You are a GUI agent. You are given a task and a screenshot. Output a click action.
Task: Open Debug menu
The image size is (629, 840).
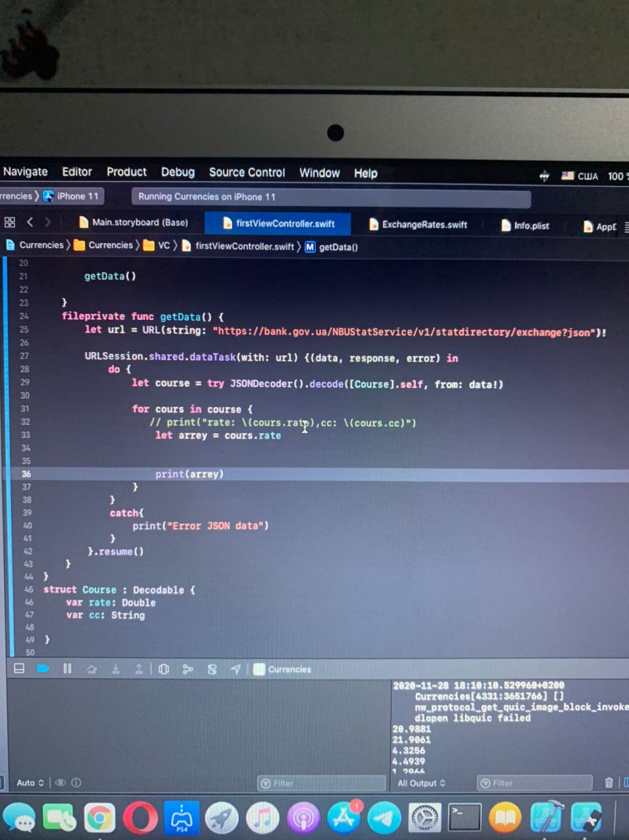pos(178,172)
